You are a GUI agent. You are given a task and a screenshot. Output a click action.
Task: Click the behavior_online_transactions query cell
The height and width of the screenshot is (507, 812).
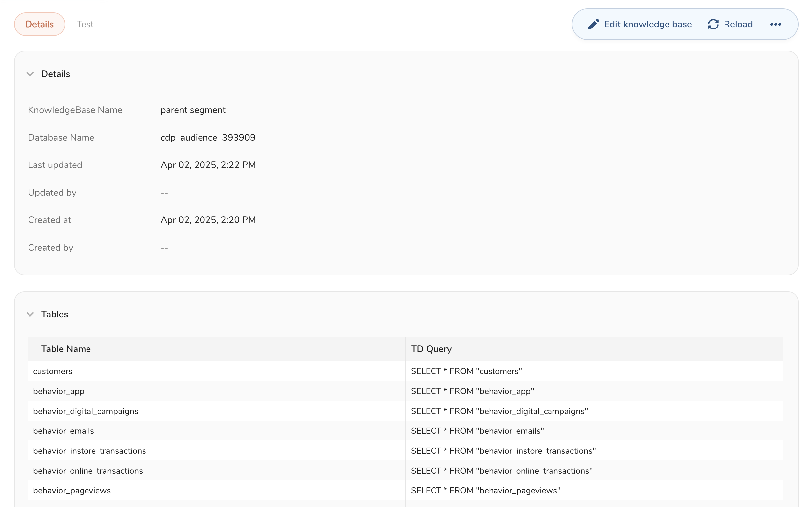tap(501, 471)
